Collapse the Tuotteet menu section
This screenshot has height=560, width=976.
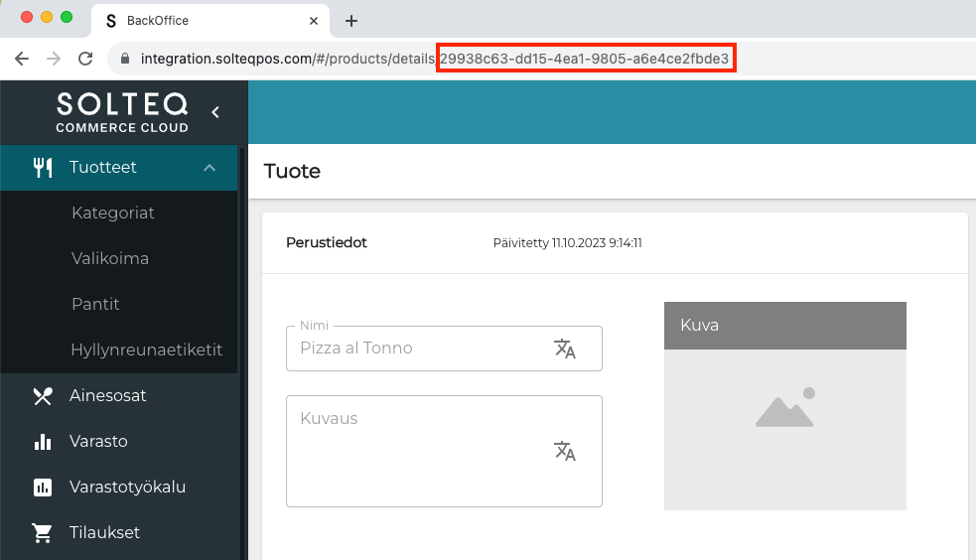click(209, 168)
